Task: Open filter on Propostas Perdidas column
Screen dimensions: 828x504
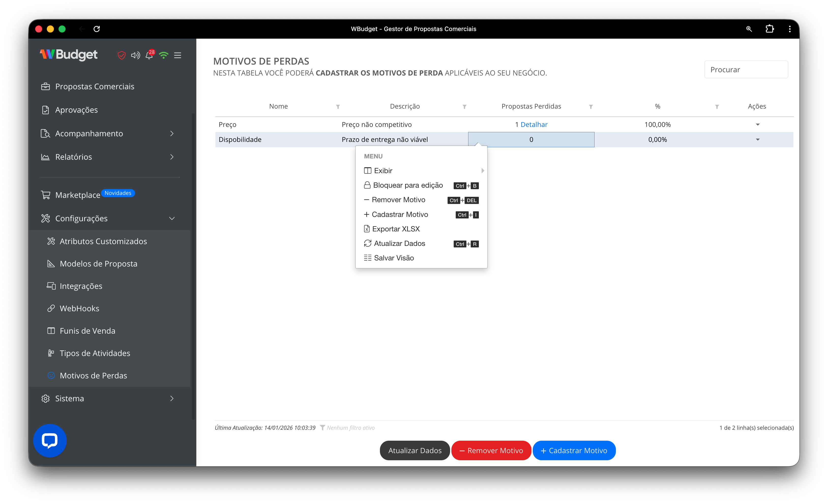Action: (591, 107)
